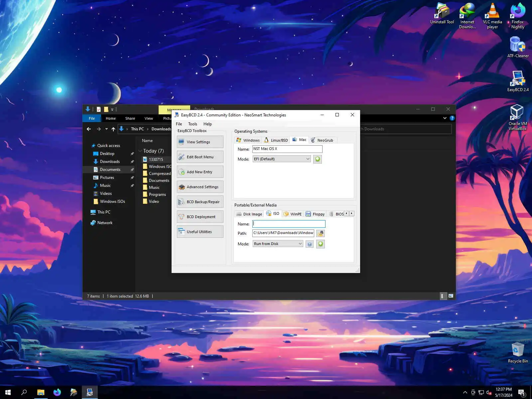The width and height of the screenshot is (532, 399).
Task: Open Edit Boot Menu in EasyBCD
Action: [200, 157]
